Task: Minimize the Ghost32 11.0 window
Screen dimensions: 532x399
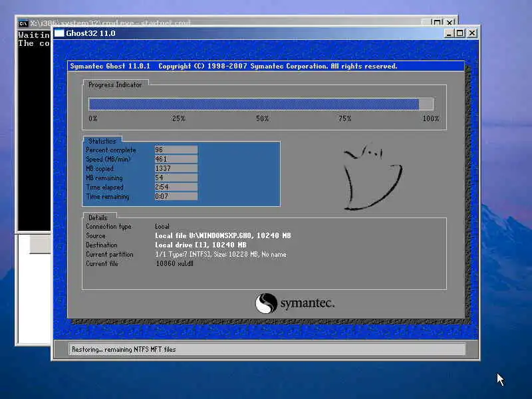Action: 449,33
